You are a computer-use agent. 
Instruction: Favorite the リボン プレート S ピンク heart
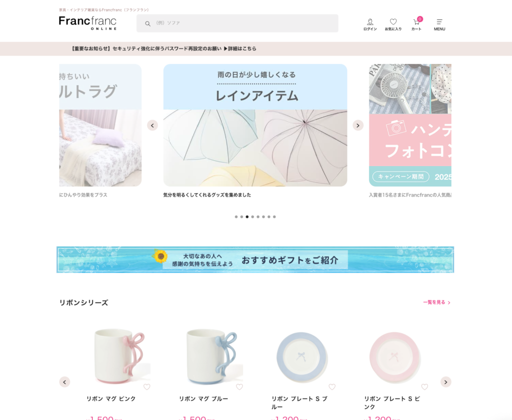[x=424, y=387]
